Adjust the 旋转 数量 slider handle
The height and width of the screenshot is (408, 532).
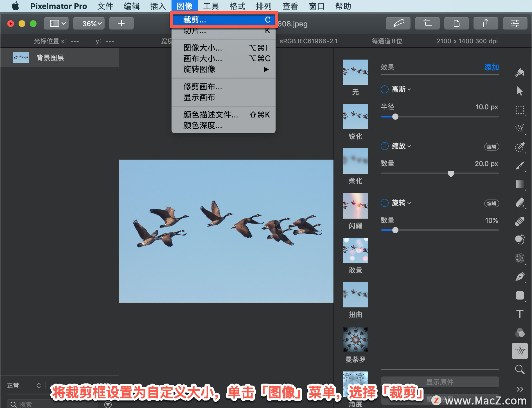pyautogui.click(x=395, y=230)
